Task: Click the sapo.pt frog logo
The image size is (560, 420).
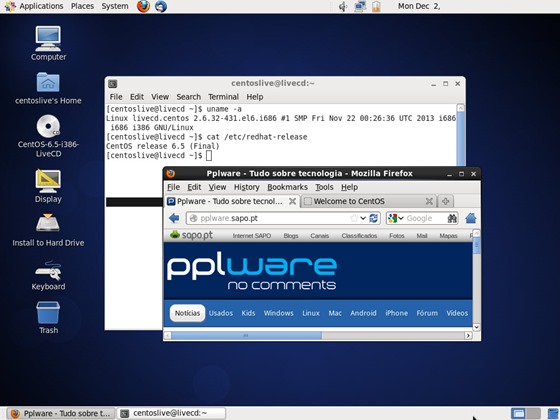Action: pos(175,235)
